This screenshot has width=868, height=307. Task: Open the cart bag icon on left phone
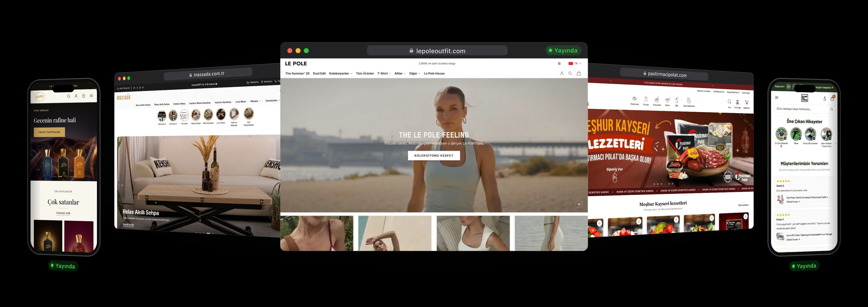pos(84,96)
